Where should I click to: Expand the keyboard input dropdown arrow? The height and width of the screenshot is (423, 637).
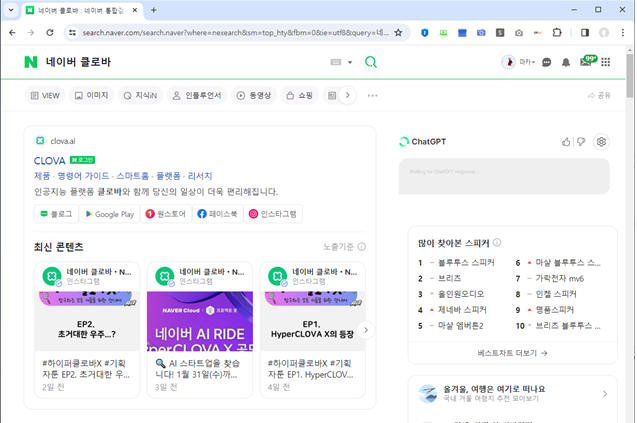pos(350,62)
